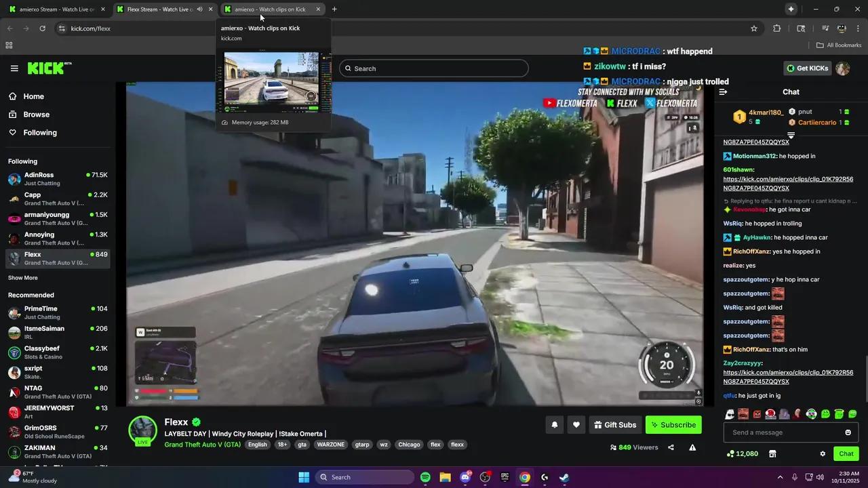This screenshot has height=488, width=868.
Task: Click the Get KICKs button
Action: (807, 68)
